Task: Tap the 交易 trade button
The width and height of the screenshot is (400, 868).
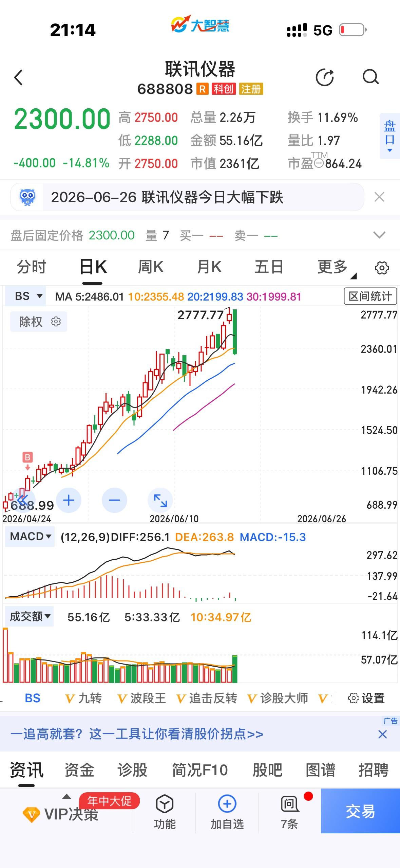Action: coord(360,811)
